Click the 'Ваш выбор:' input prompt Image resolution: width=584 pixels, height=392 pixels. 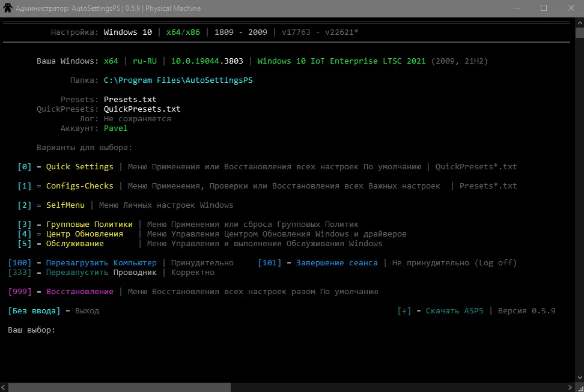click(32, 330)
